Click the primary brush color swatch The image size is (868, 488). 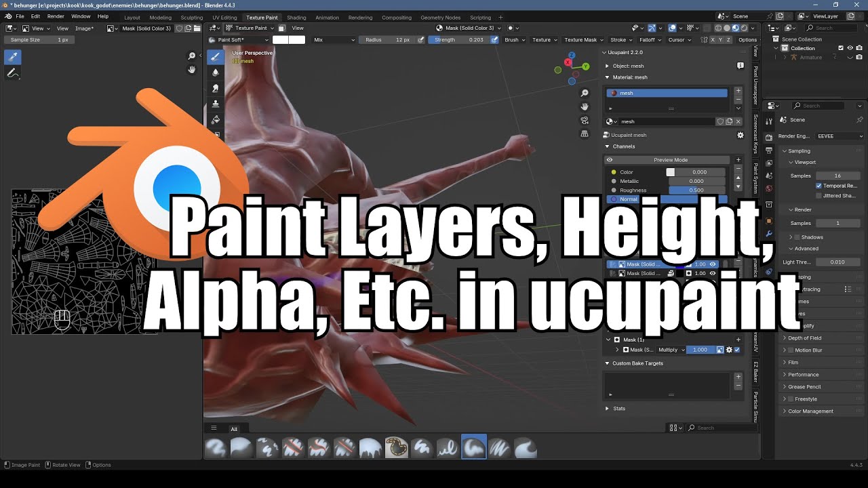pos(280,40)
